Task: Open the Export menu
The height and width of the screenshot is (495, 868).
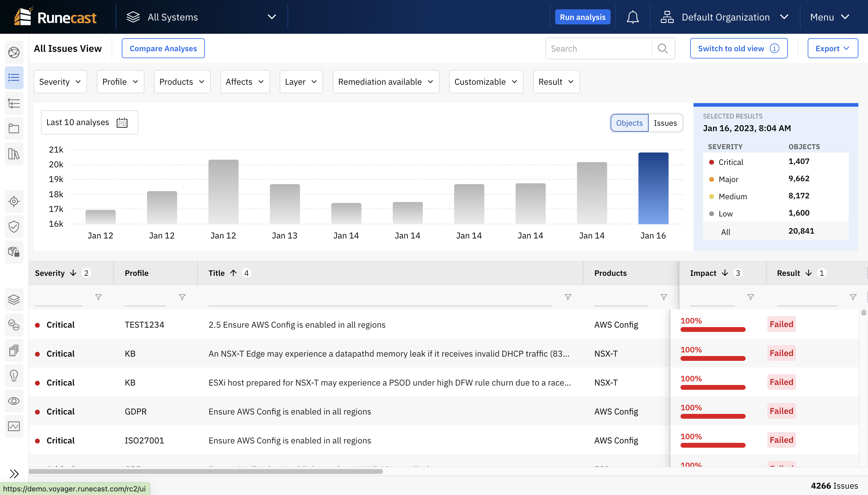Action: pyautogui.click(x=833, y=48)
